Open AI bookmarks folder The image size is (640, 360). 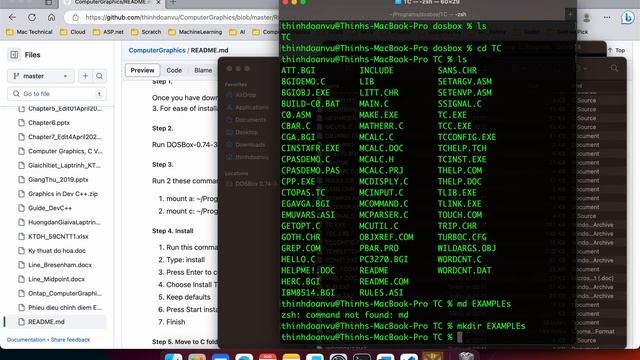(x=238, y=32)
